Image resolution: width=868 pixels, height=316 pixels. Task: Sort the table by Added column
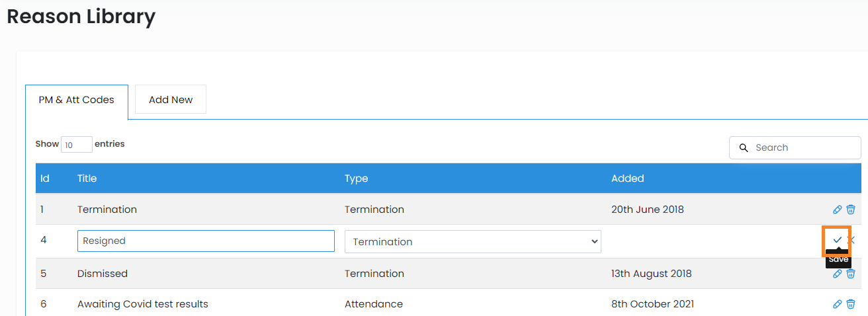(627, 178)
